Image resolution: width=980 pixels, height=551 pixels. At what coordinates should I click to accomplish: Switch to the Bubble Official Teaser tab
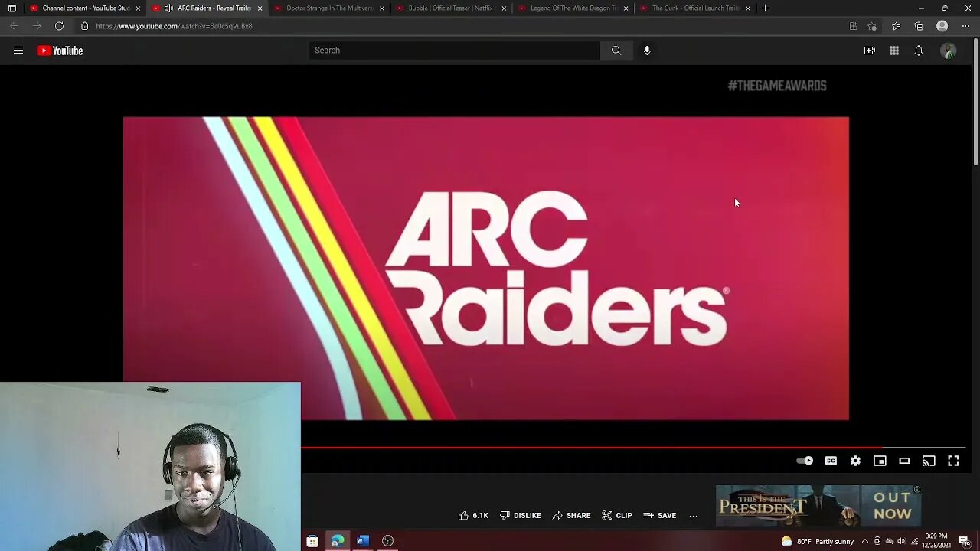(450, 8)
